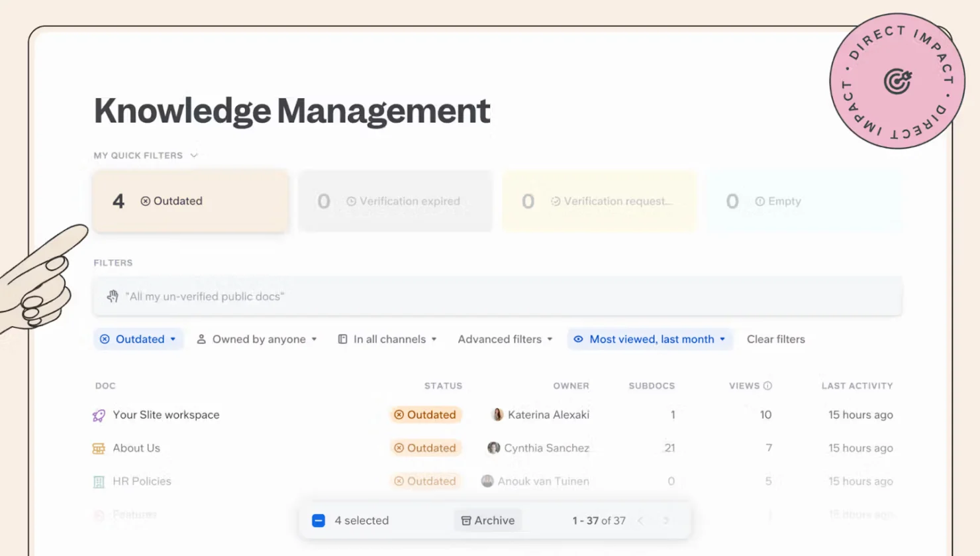Deselect all using the 4 selected checkbox
980x556 pixels.
[x=318, y=520]
